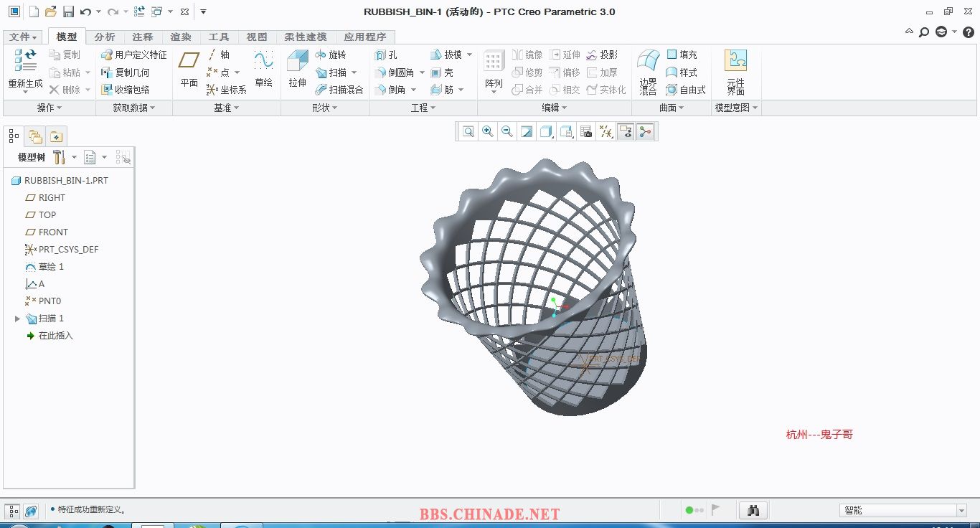Select the 壳 shell tool

[x=442, y=72]
